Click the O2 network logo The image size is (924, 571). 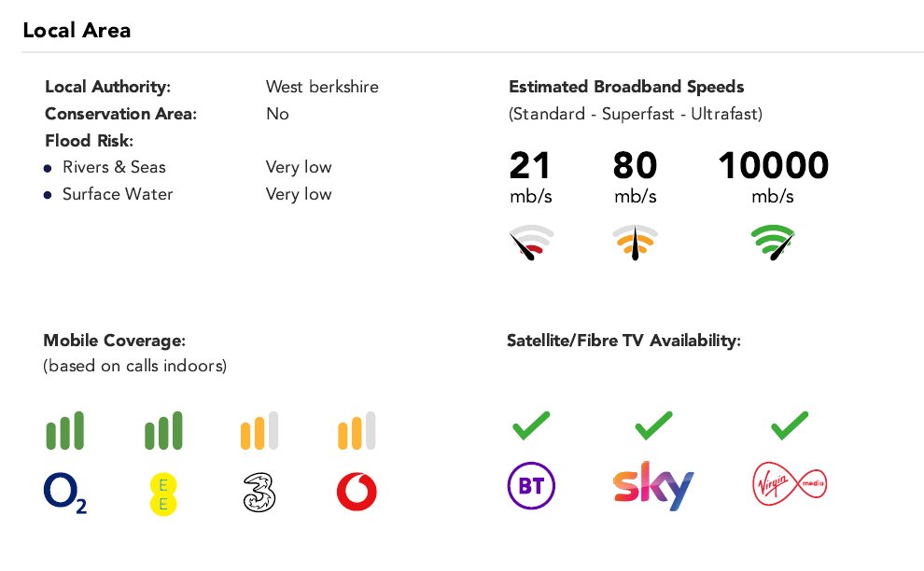point(64,494)
